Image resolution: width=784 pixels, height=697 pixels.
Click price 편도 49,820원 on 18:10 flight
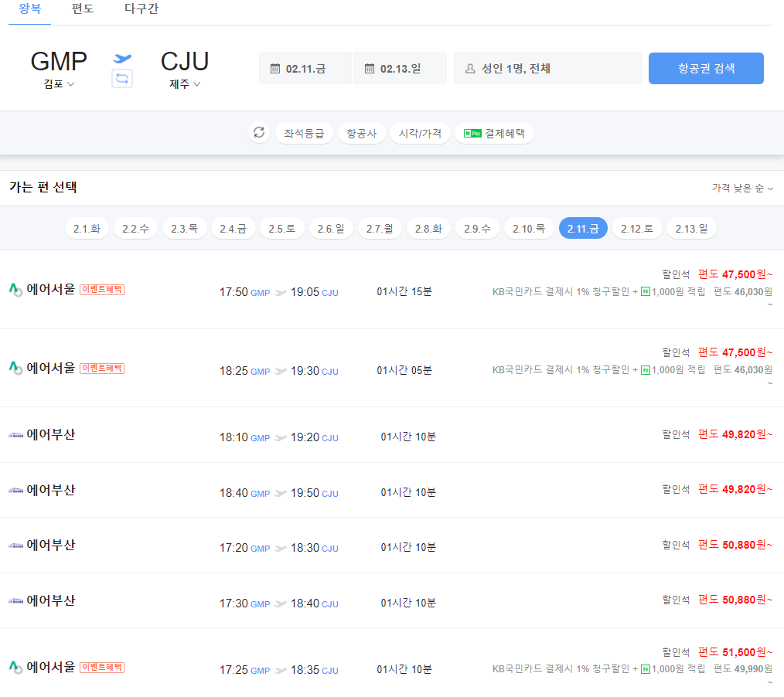[x=735, y=435]
